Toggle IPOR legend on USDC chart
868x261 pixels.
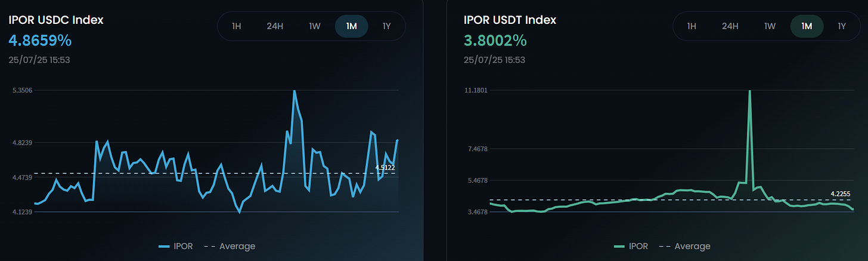click(176, 246)
